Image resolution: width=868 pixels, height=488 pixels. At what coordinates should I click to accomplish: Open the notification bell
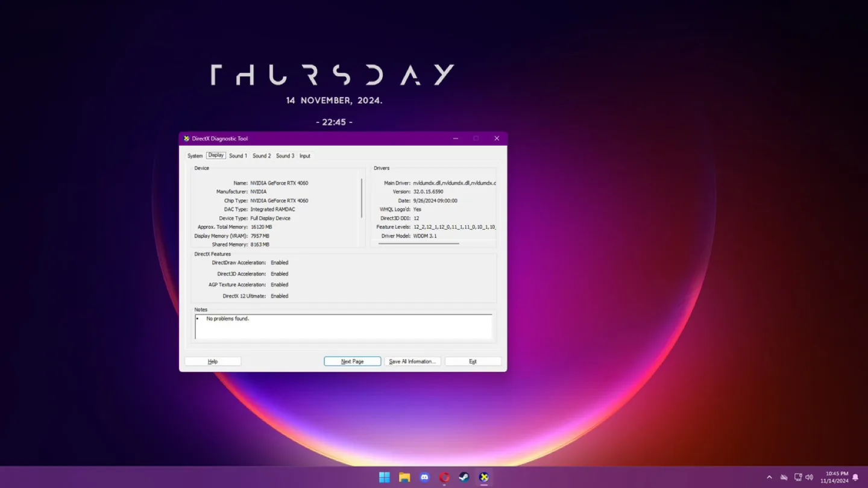(x=855, y=477)
